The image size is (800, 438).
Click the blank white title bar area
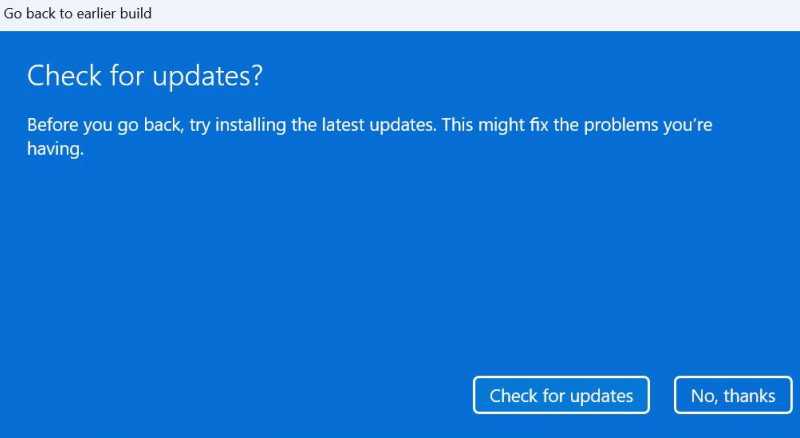point(474,14)
